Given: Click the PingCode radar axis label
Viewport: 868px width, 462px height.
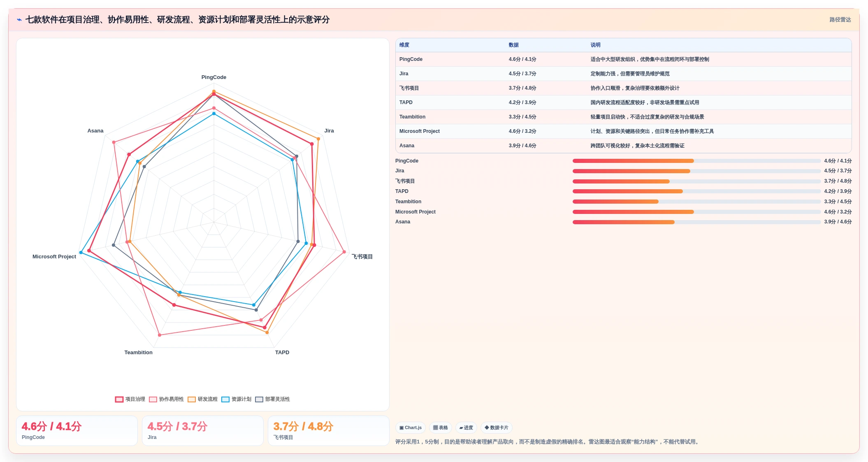Looking at the screenshot, I should click(x=214, y=77).
